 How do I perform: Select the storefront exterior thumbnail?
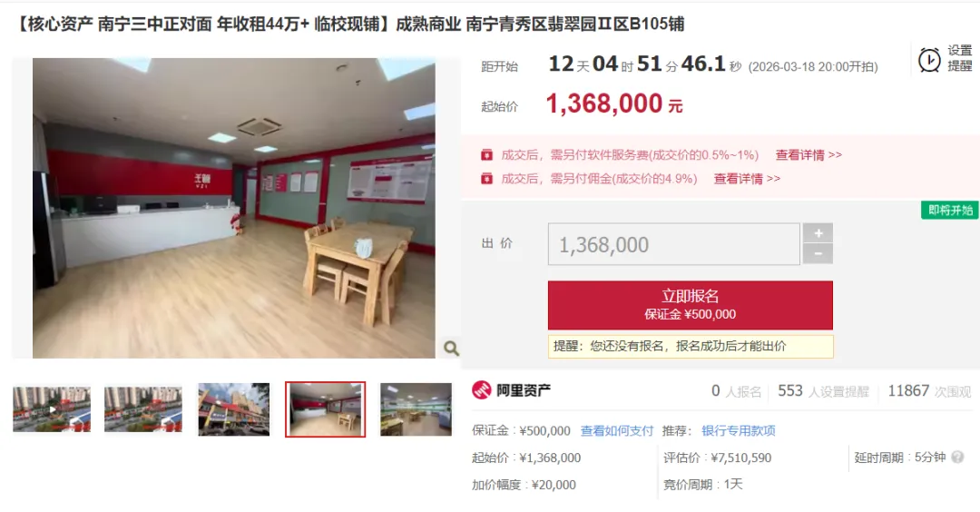[x=234, y=409]
